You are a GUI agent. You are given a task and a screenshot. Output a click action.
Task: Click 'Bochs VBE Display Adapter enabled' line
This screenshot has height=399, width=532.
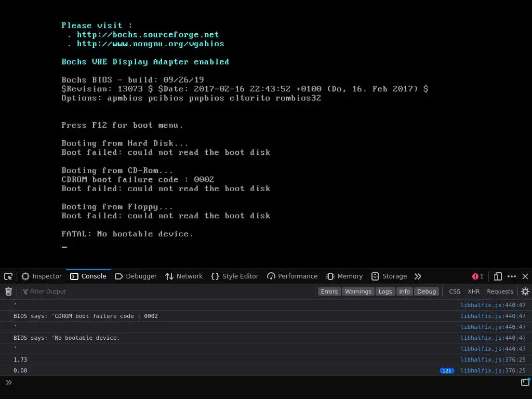(x=145, y=62)
